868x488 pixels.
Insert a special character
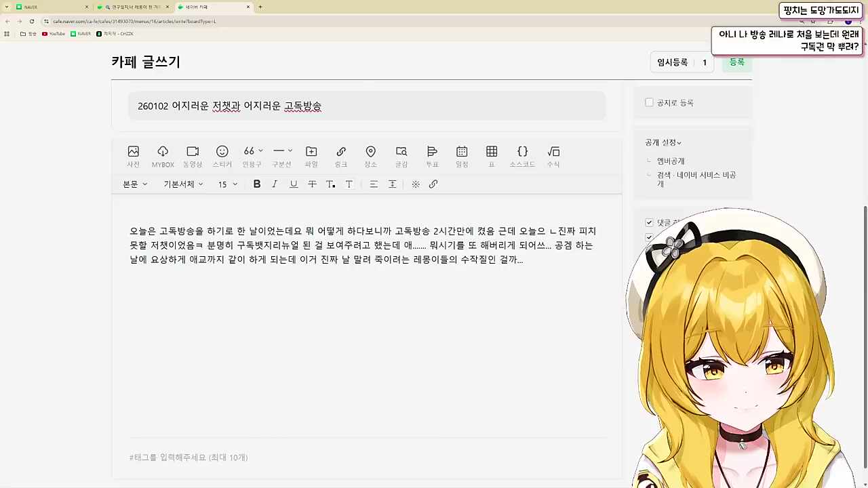coord(416,184)
